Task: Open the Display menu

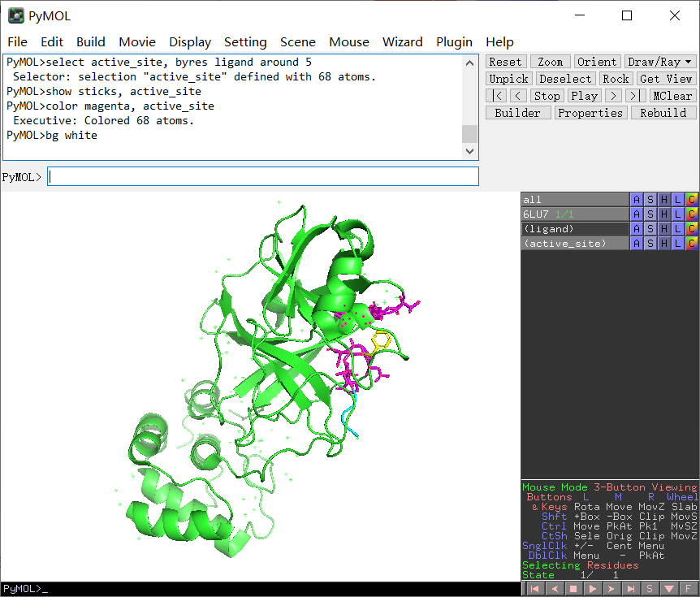Action: coord(190,42)
